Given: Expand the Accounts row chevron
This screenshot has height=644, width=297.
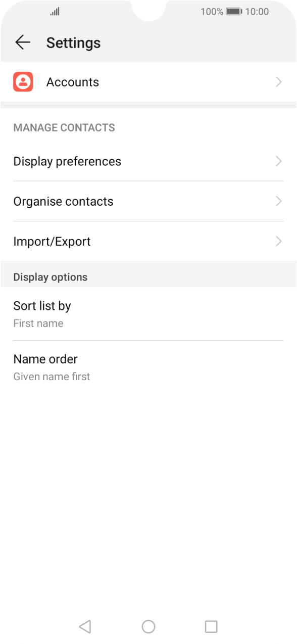Looking at the screenshot, I should [x=278, y=81].
